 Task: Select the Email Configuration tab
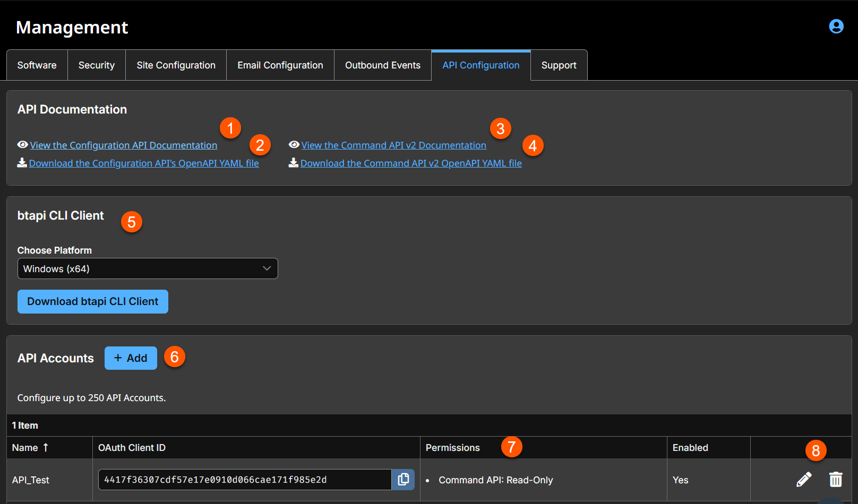pos(280,65)
